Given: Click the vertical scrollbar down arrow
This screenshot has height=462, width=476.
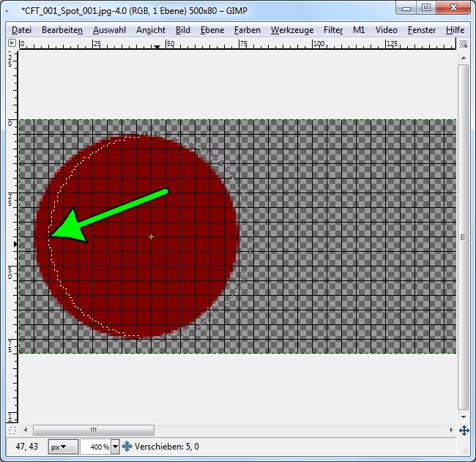Looking at the screenshot, I should [464, 417].
